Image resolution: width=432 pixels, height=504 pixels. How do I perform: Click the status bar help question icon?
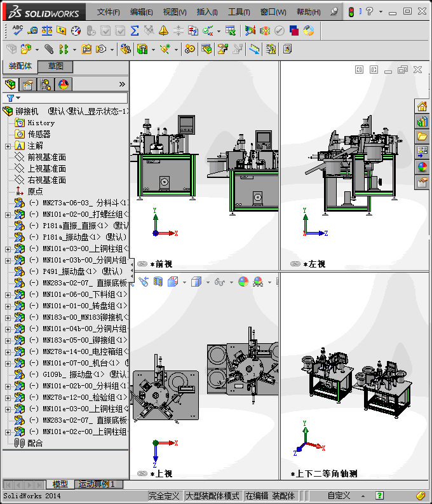pyautogui.click(x=379, y=495)
